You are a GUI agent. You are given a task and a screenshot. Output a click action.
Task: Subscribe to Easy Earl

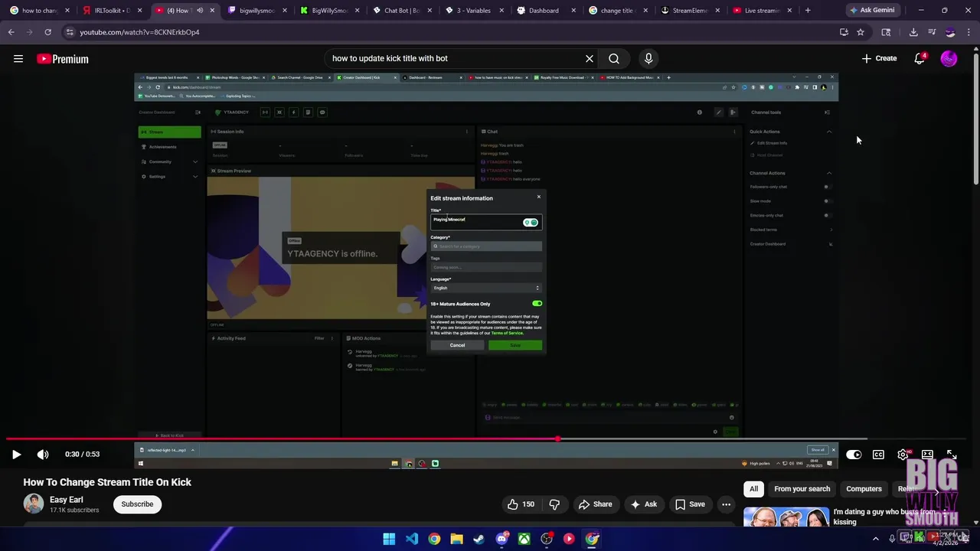click(137, 504)
